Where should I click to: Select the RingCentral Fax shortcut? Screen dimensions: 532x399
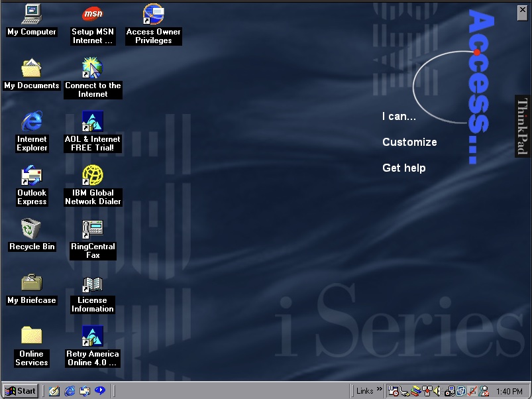[92, 229]
